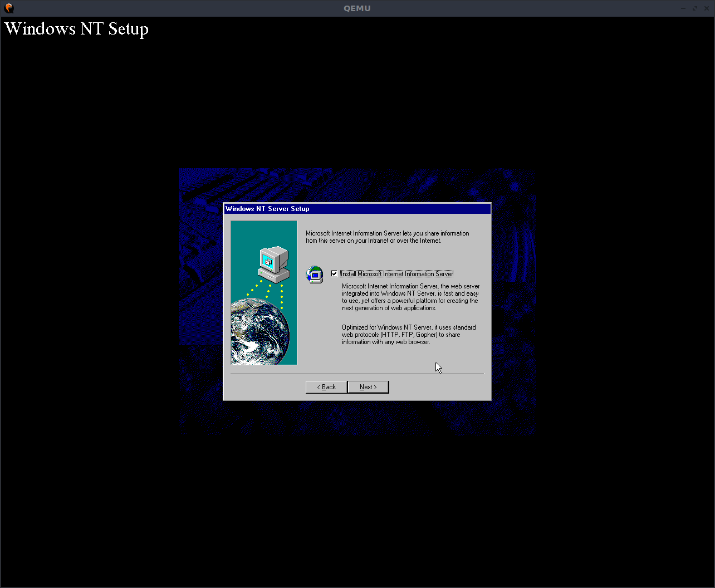715x588 pixels.
Task: Minimize the QEMU window
Action: (683, 8)
